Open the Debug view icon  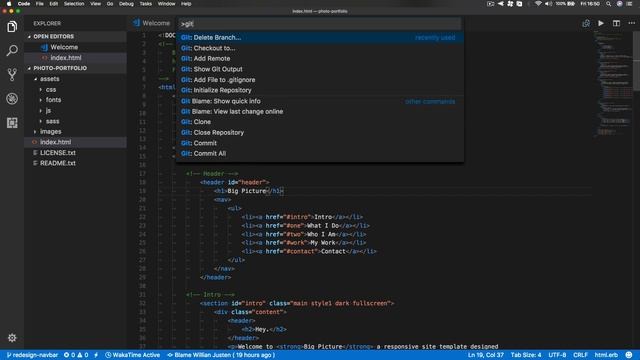12,99
